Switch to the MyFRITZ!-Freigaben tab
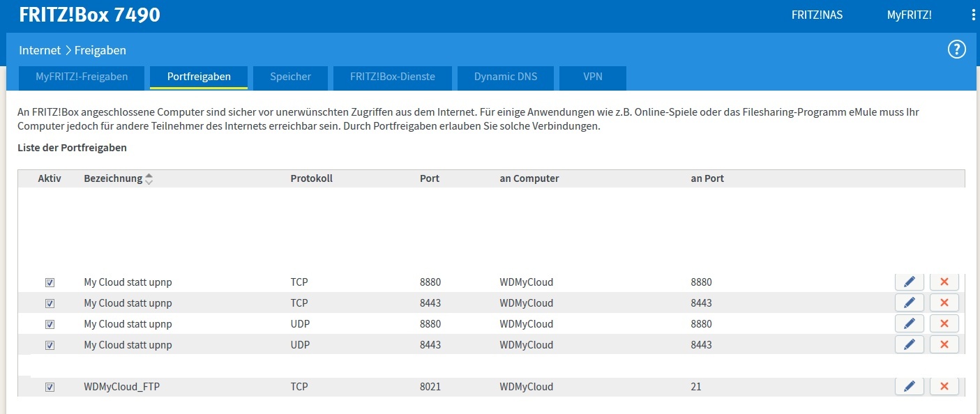The image size is (980, 414). (82, 77)
